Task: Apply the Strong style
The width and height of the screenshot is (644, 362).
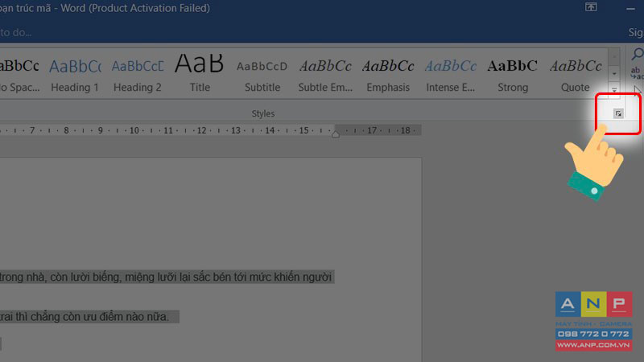Action: click(513, 74)
